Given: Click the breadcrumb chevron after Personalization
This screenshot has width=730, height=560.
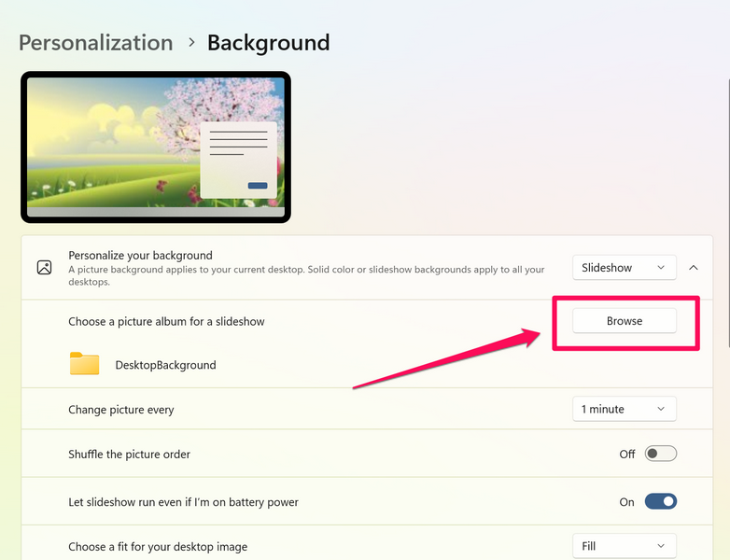Looking at the screenshot, I should (x=190, y=43).
